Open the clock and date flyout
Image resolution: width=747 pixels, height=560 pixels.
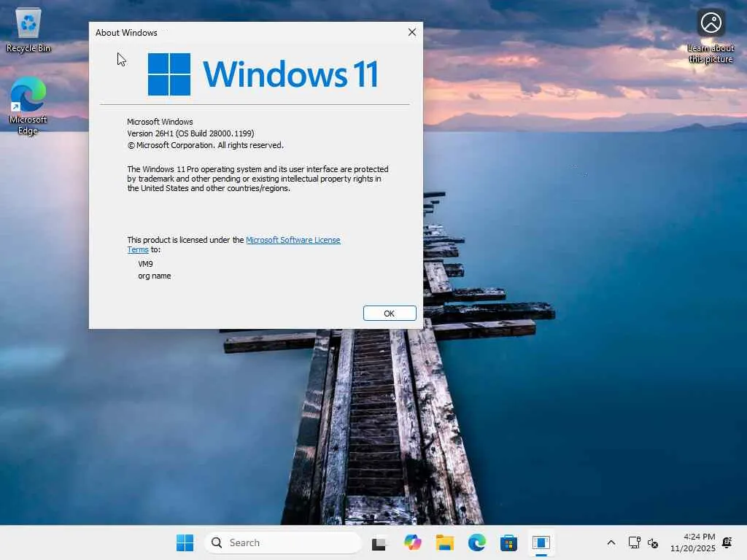693,542
